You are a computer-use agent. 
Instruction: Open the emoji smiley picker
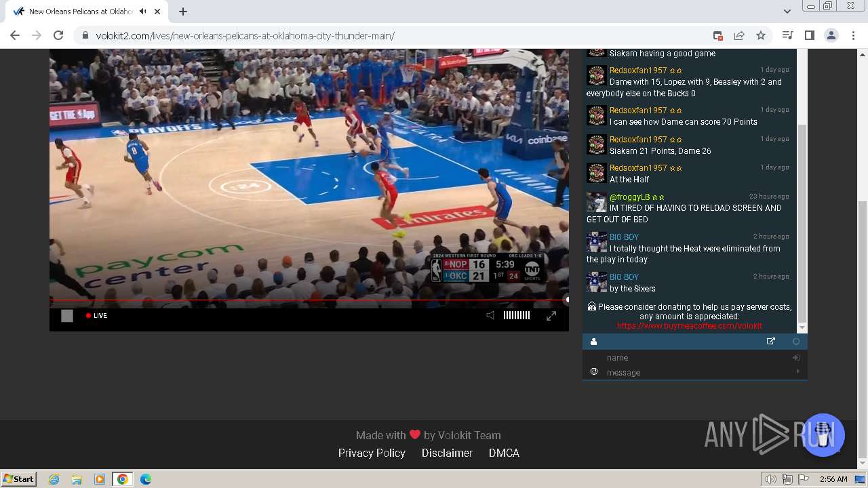pos(594,371)
